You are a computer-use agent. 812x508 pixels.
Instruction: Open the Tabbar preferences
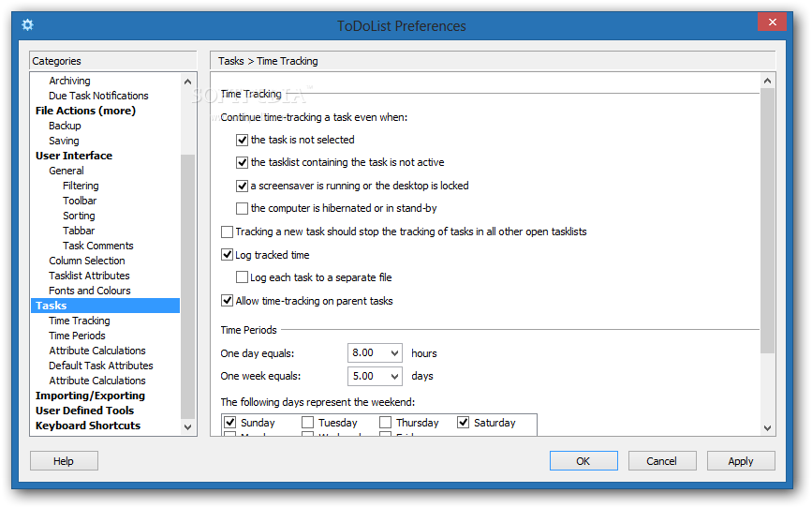click(79, 232)
